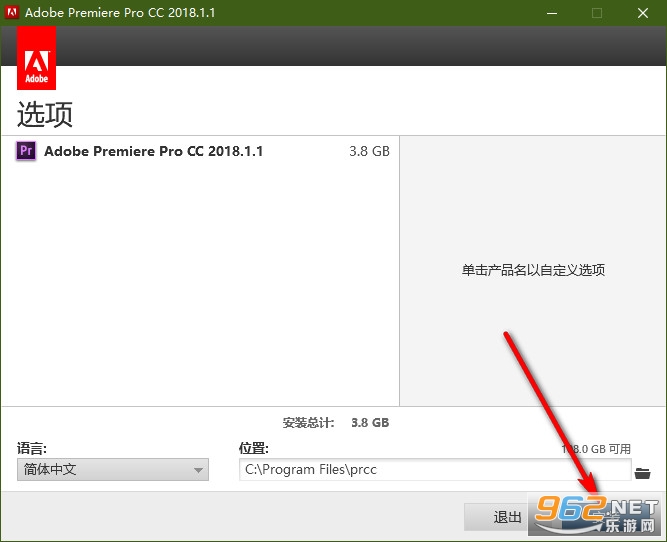Click the 单击产品名以自定义选项 hint text
Viewport: 667px width, 542px height.
click(x=533, y=270)
